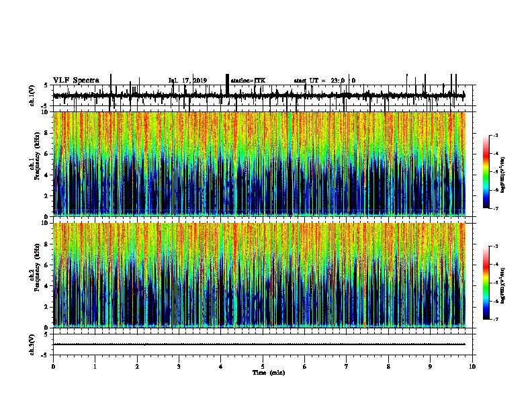The width and height of the screenshot is (532, 411).
Task: Select the date label "Jul 17, 2019"
Action: [x=187, y=81]
